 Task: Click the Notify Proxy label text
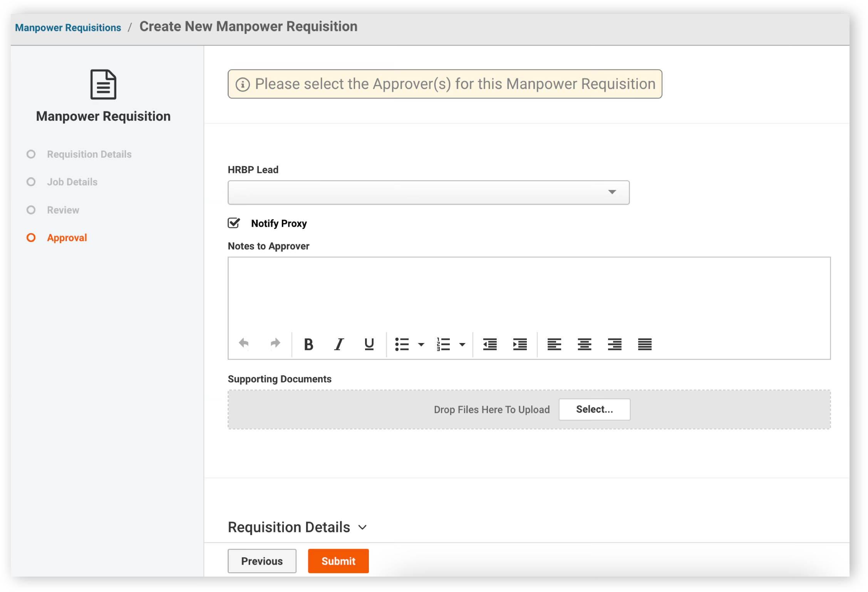[x=279, y=224]
